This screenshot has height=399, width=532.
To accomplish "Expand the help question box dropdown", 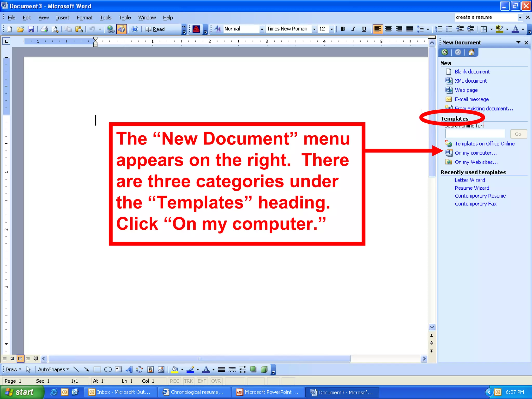I will tap(520, 17).
